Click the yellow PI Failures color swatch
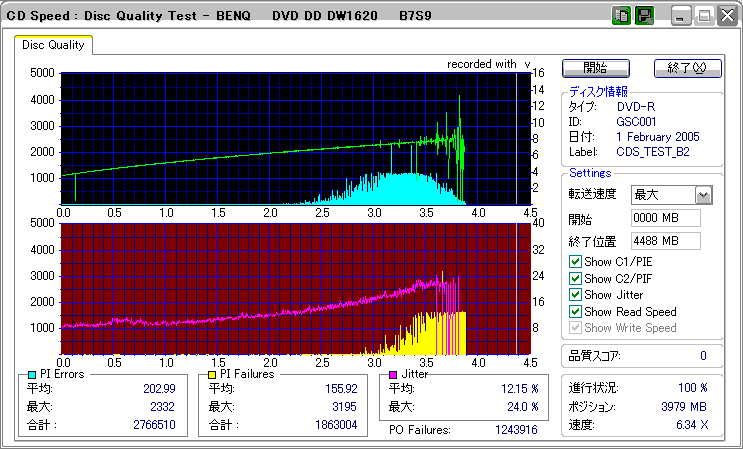The image size is (743, 449). (x=212, y=375)
